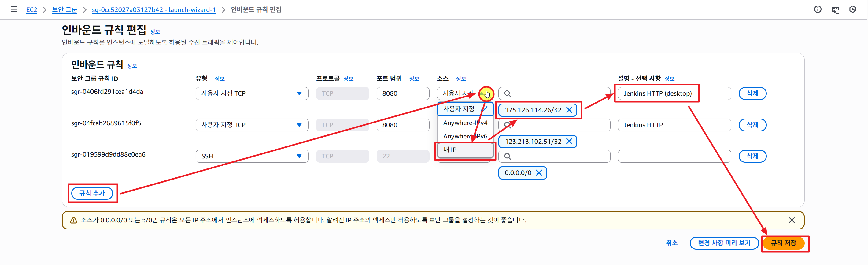Open CloudShell icon in top bar
Image resolution: width=868 pixels, height=265 pixels.
835,10
